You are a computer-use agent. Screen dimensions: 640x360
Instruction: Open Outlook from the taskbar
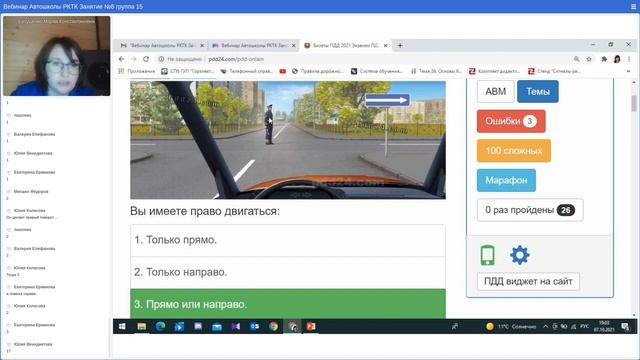point(254,327)
